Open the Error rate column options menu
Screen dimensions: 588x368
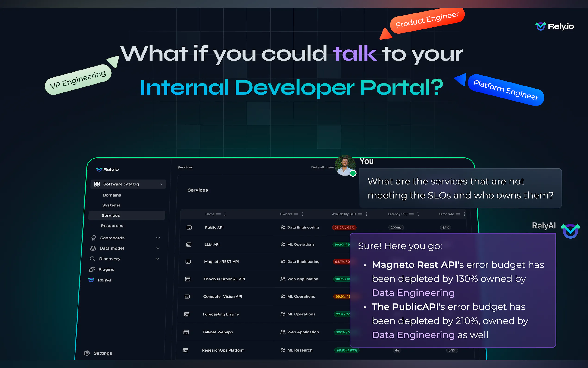(465, 214)
